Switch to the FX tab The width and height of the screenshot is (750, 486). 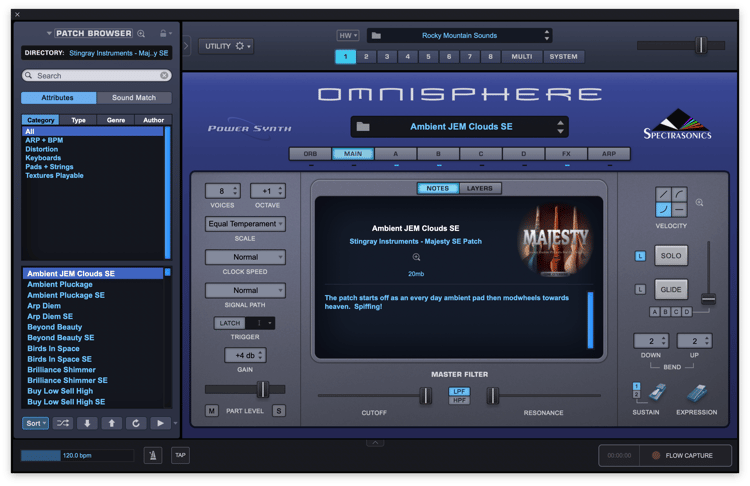(x=566, y=154)
